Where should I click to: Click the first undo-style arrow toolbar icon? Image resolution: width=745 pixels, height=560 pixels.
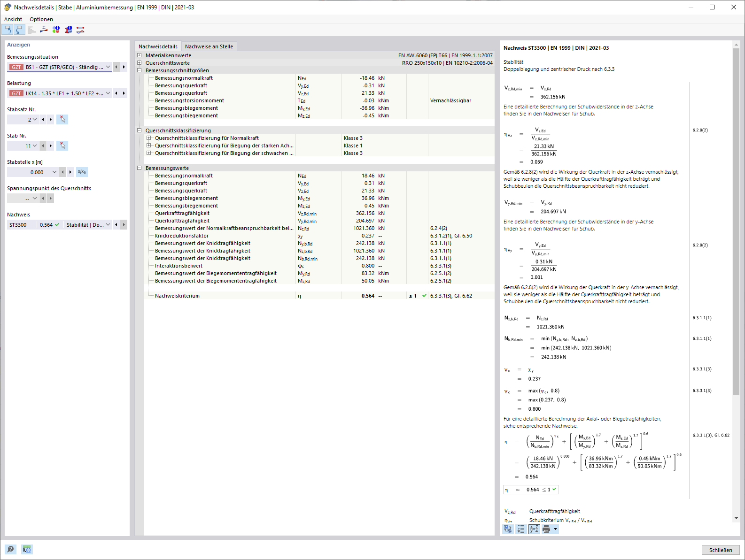(8, 30)
